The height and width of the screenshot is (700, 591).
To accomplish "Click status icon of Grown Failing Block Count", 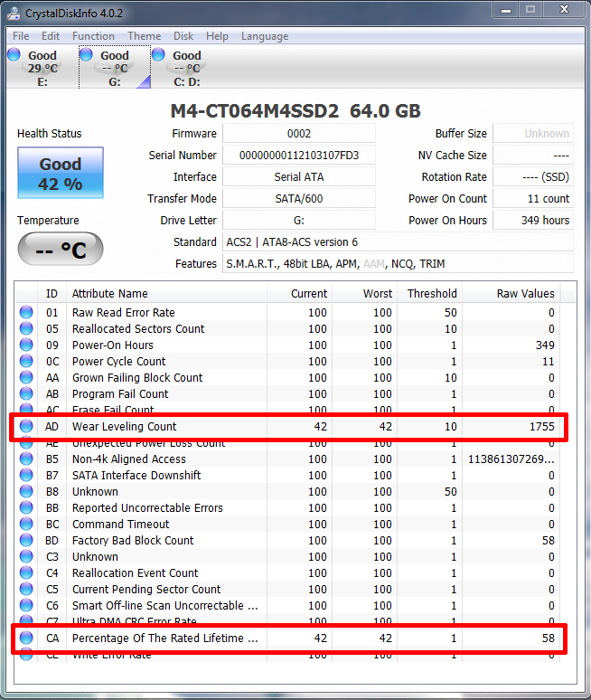I will 26,377.
